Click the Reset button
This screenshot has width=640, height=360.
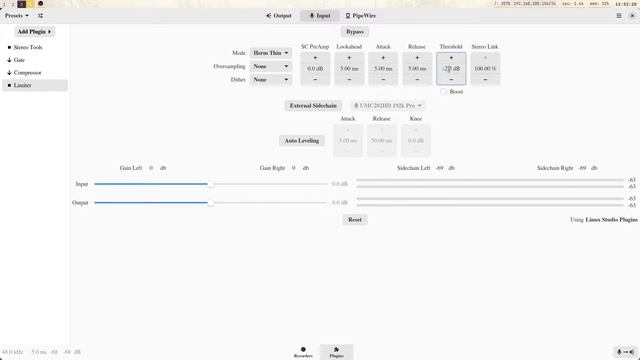tap(355, 220)
